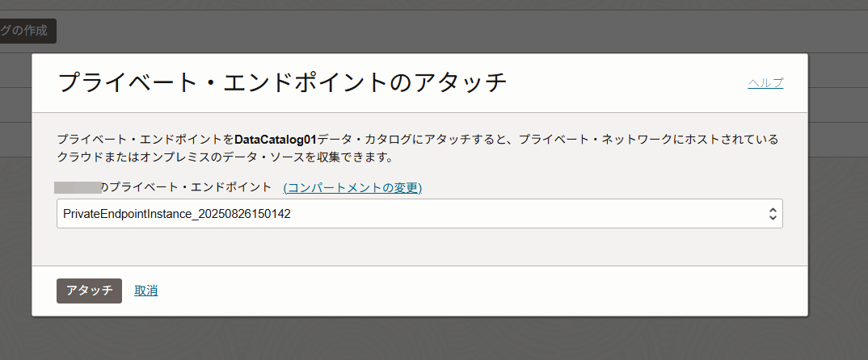Select the PrivateEndpointInstance_20250826150142 value text
This screenshot has width=868, height=360.
(177, 214)
